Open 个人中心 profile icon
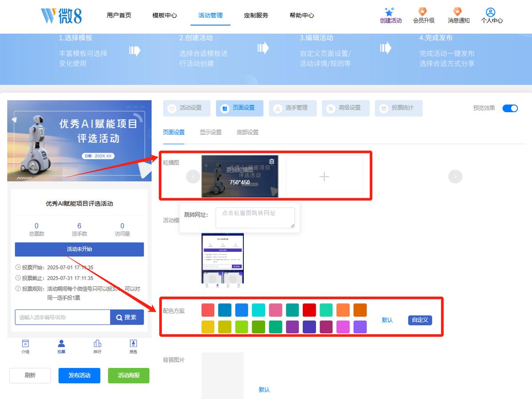This screenshot has width=532, height=399. [x=490, y=12]
